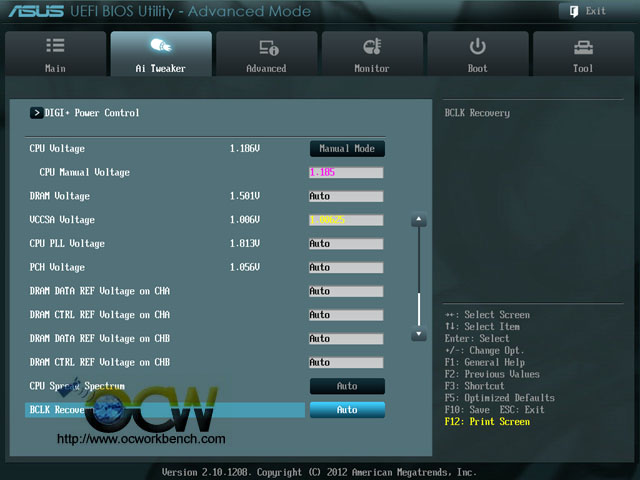The image size is (640, 480).
Task: Click the PCH Voltage Auto field
Action: tap(346, 267)
